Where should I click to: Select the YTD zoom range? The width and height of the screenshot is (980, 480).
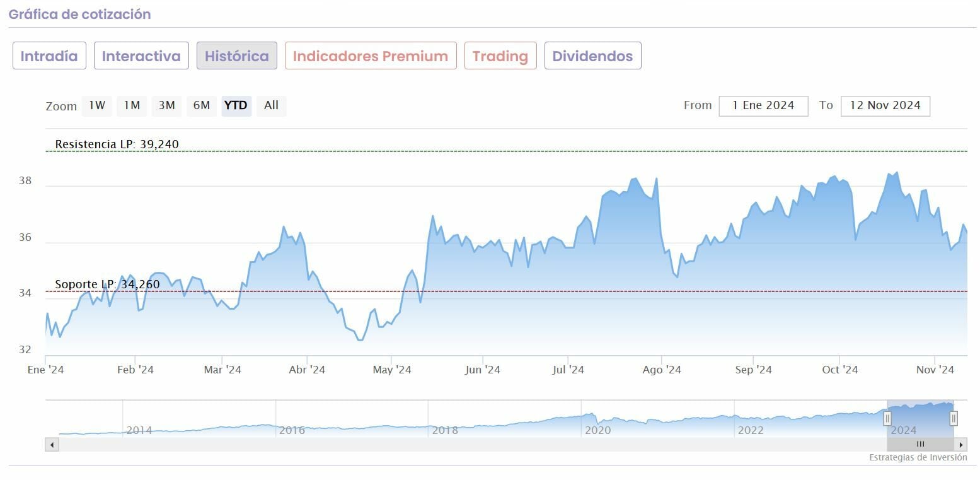[236, 106]
